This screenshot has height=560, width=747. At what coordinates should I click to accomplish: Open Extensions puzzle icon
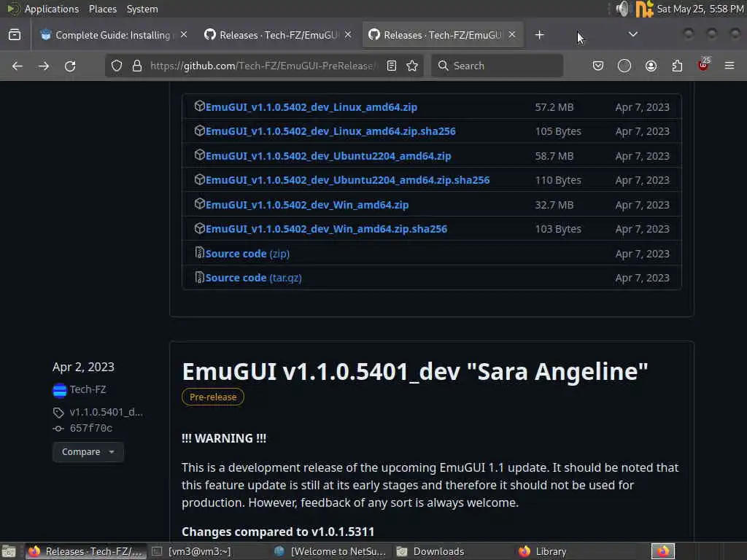coord(677,66)
